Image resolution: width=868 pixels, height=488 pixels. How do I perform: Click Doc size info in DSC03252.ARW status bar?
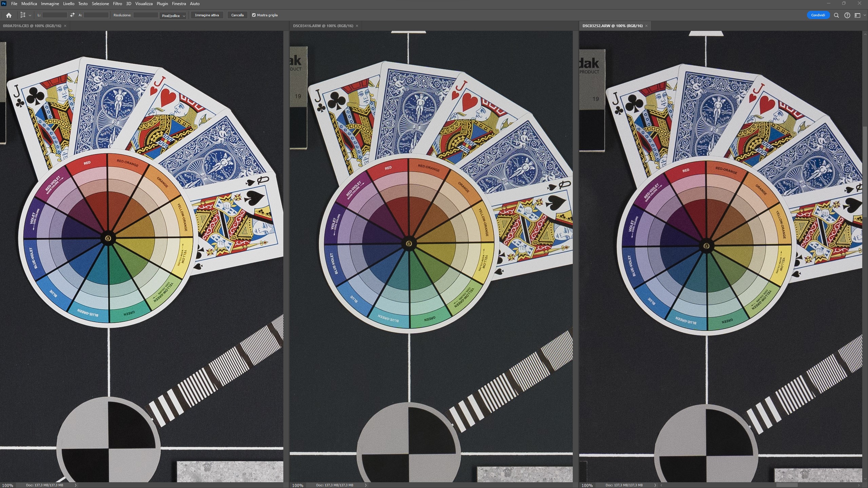coord(624,485)
